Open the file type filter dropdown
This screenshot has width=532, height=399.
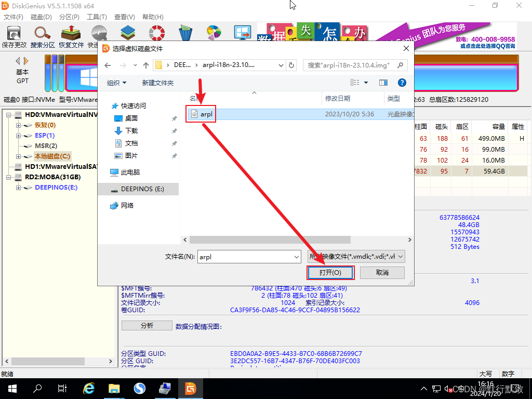click(x=401, y=257)
